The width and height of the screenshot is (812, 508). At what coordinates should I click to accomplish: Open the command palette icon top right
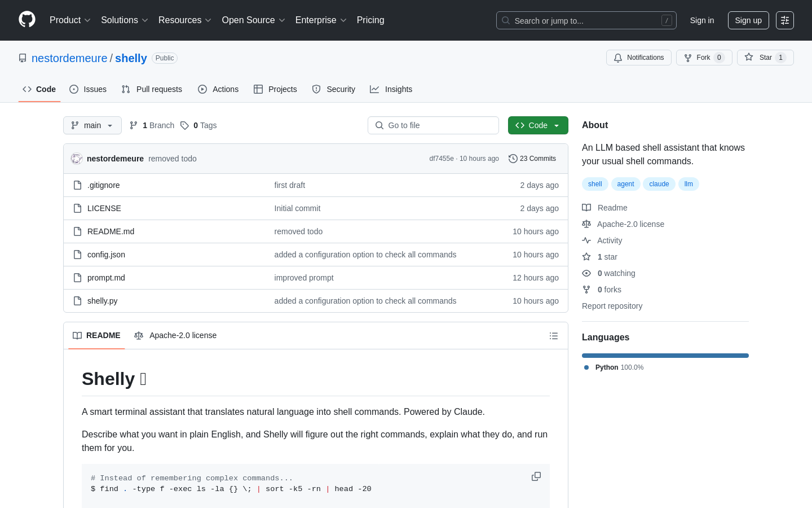pos(785,20)
